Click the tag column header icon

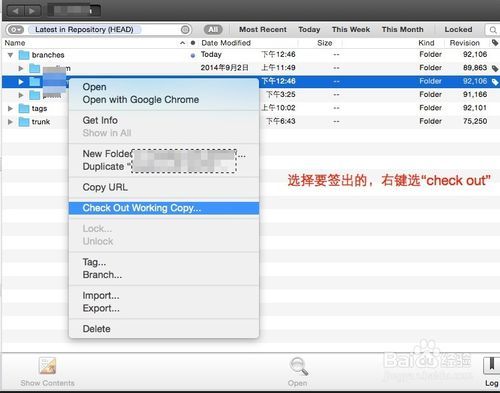click(495, 43)
